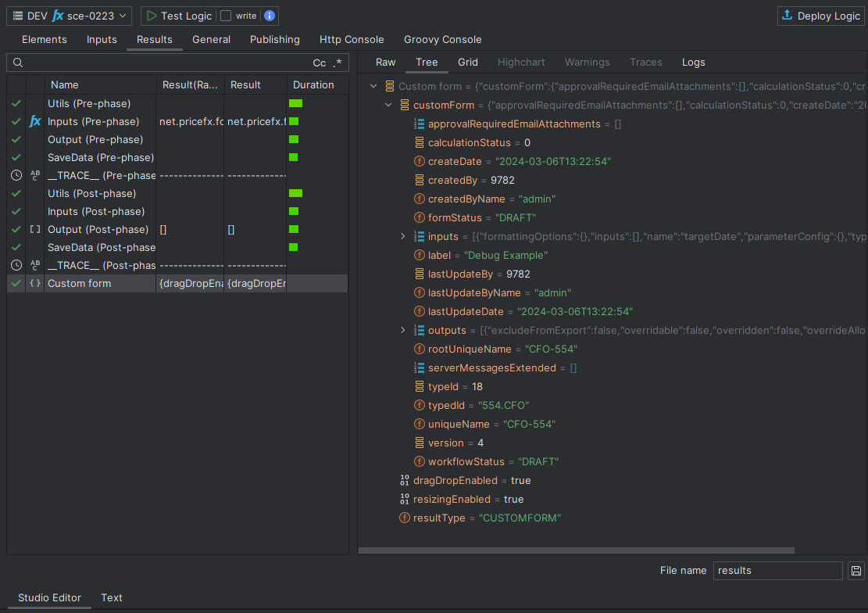The image size is (868, 613).
Task: Sort by the Name column header
Action: [x=100, y=84]
